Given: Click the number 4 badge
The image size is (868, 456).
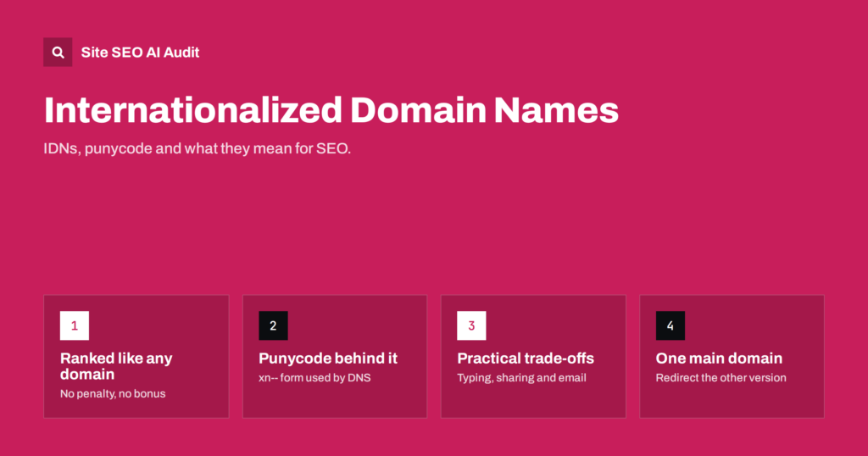Looking at the screenshot, I should click(670, 325).
